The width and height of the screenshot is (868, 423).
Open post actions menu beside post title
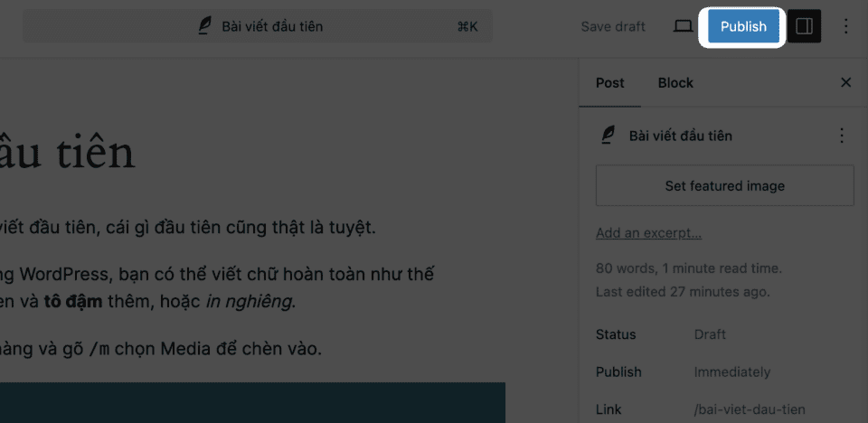point(842,136)
